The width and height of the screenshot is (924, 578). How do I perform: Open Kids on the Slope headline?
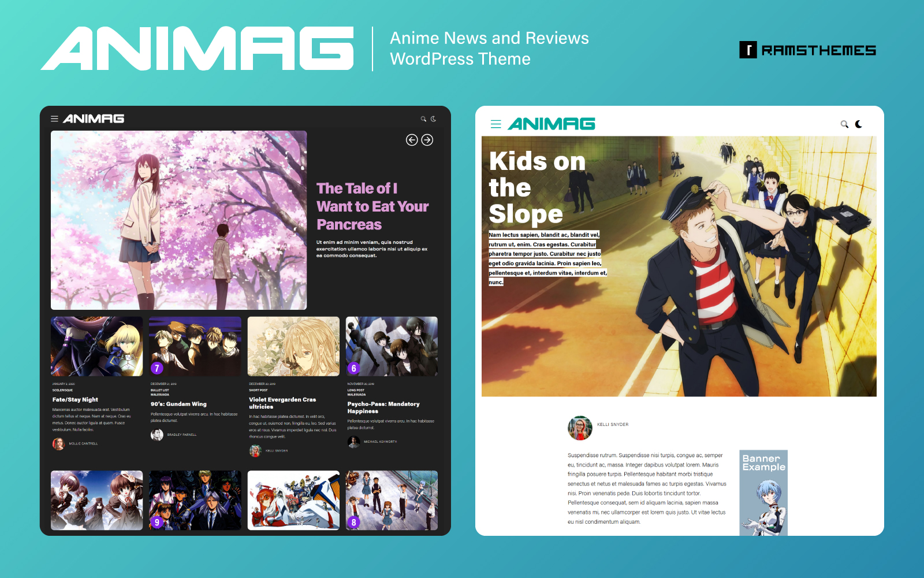pyautogui.click(x=536, y=187)
